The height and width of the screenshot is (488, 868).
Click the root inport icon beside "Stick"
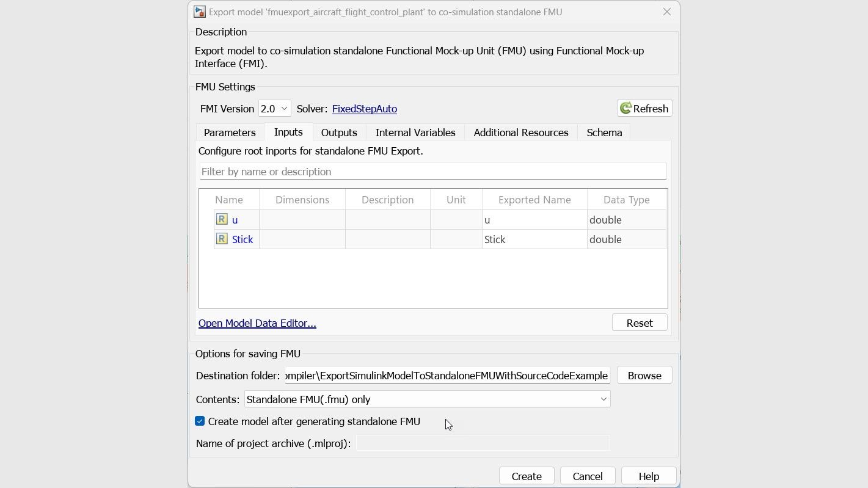(x=222, y=239)
